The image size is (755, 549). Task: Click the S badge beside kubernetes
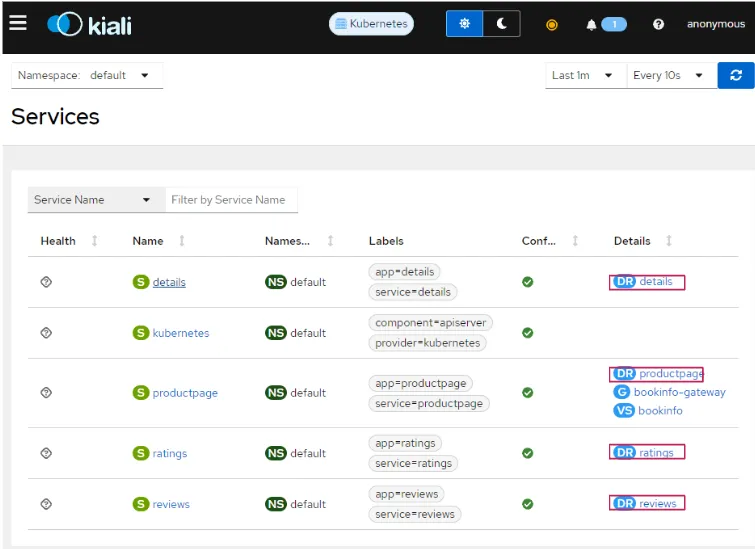coord(141,333)
